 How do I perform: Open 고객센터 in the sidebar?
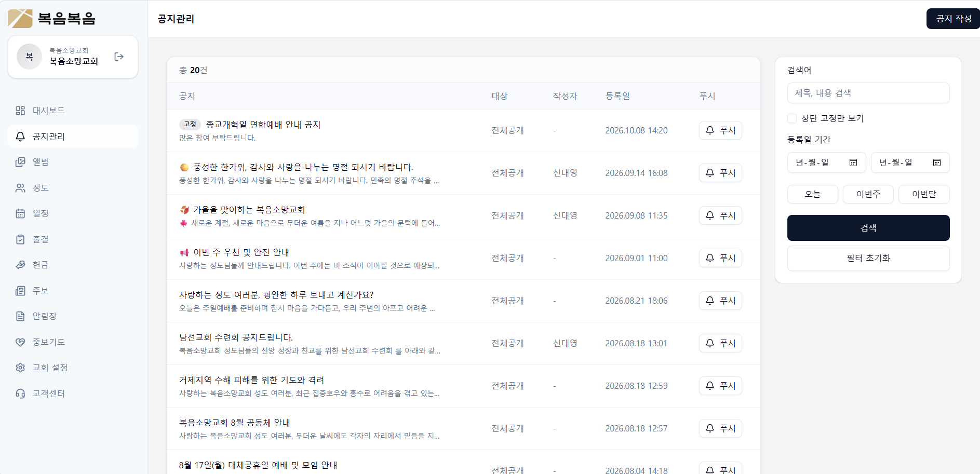pos(73,394)
